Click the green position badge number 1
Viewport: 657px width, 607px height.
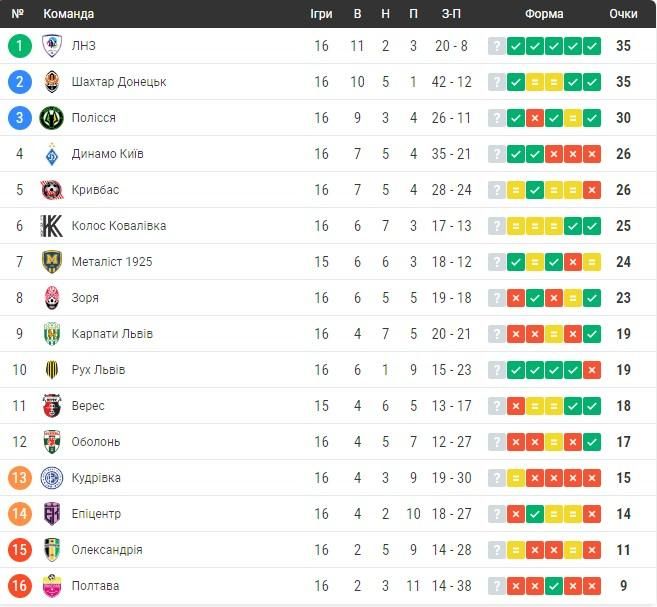click(19, 46)
